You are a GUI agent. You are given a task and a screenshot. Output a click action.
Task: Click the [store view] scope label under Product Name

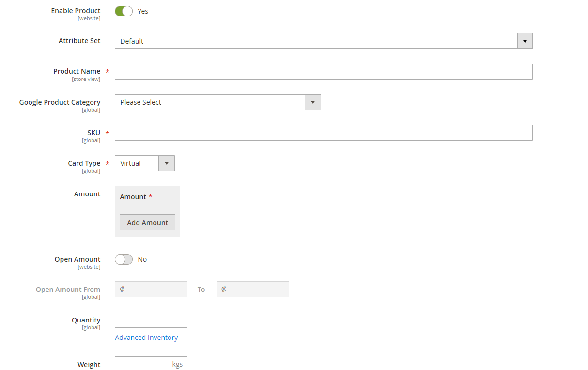[x=86, y=79]
